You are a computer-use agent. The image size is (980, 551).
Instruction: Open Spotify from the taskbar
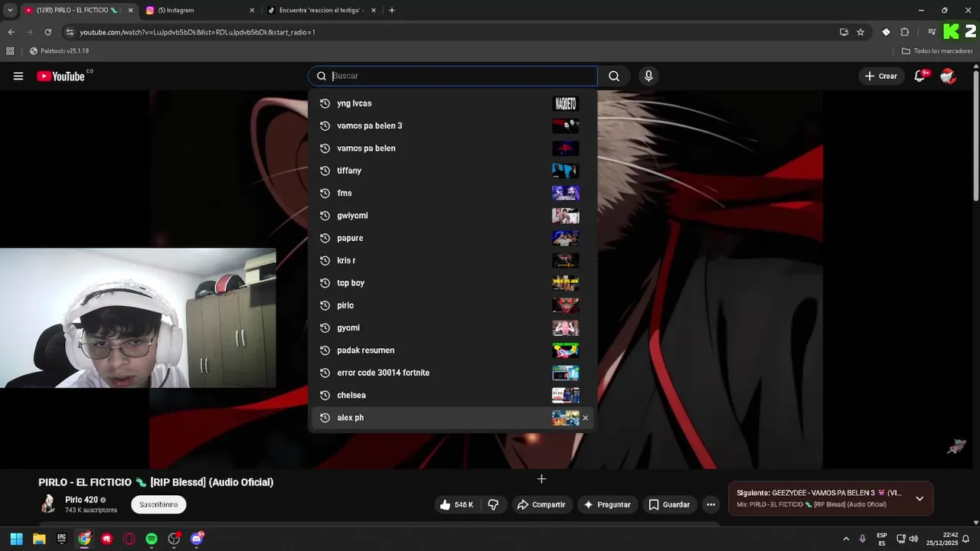click(152, 539)
